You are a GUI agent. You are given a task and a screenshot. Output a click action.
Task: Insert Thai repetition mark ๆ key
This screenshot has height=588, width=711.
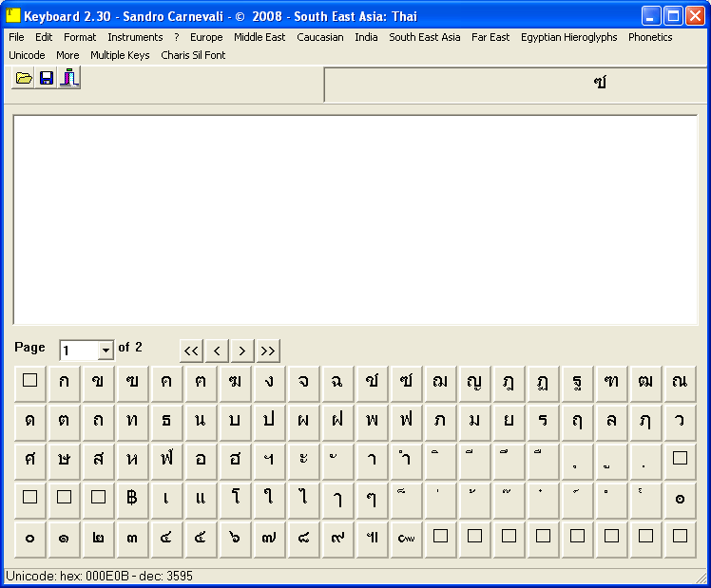(x=372, y=501)
